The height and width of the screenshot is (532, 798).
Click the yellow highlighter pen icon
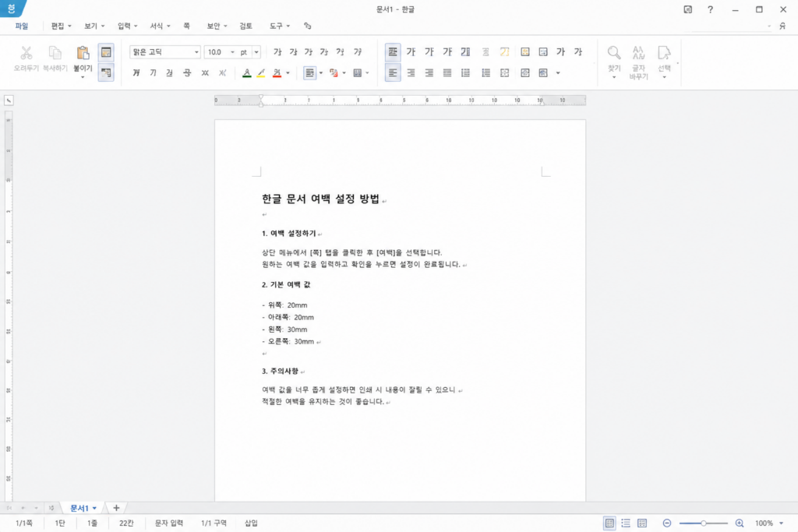tap(261, 72)
